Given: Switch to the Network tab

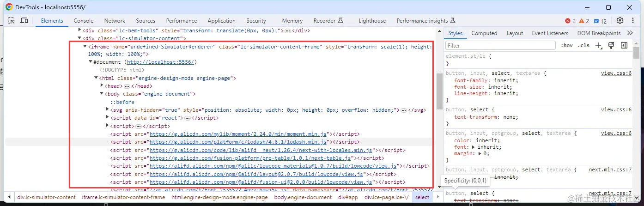Looking at the screenshot, I should click(x=115, y=21).
